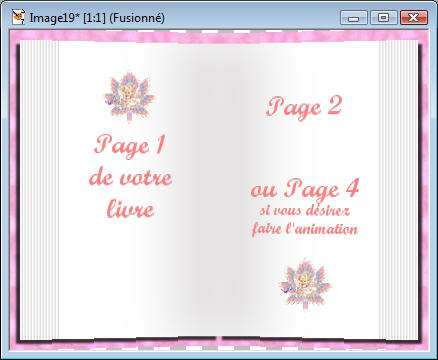Click the "Page 1" text
Viewport: 438px width, 360px height.
pyautogui.click(x=130, y=146)
